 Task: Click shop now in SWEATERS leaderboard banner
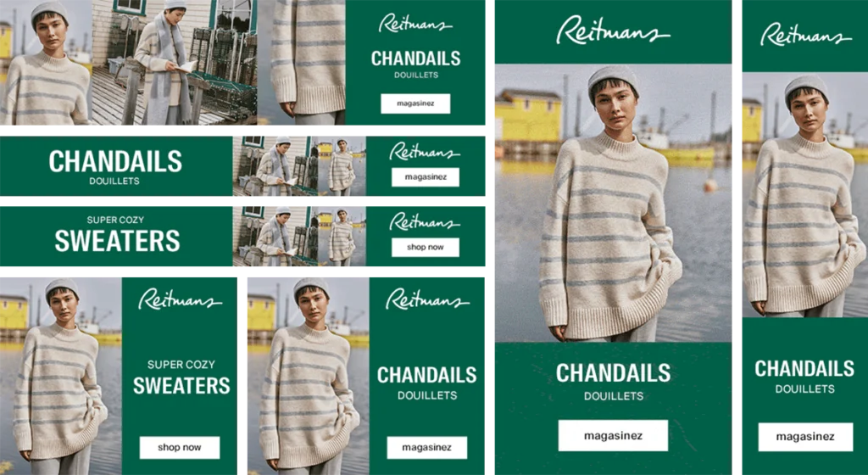(x=426, y=248)
